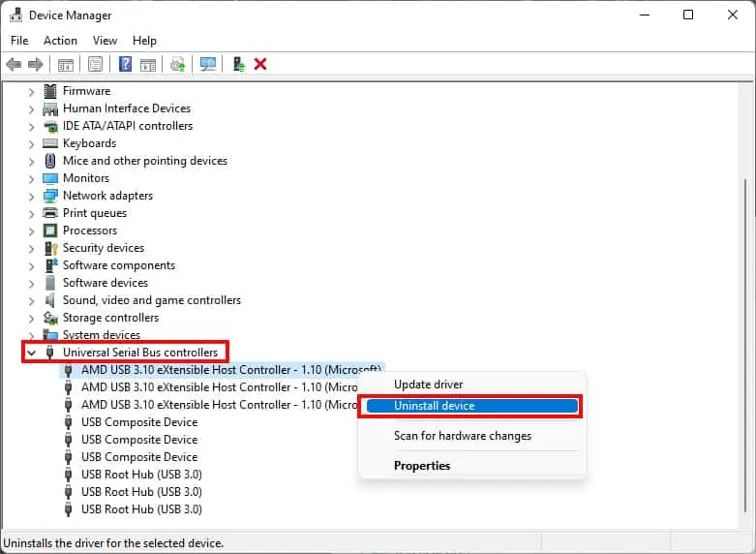This screenshot has width=756, height=554.
Task: Collapse the Universal Serial Bus controllers node
Action: (x=31, y=353)
